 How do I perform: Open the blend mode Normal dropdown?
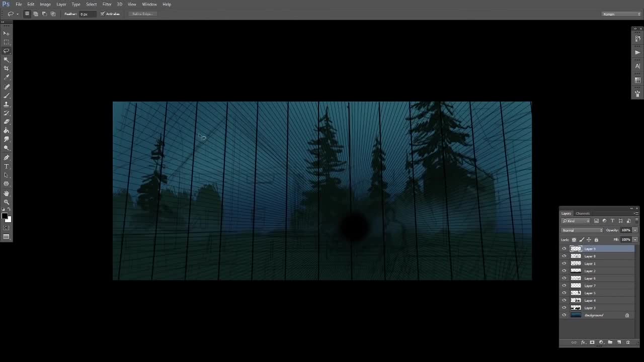click(x=582, y=230)
